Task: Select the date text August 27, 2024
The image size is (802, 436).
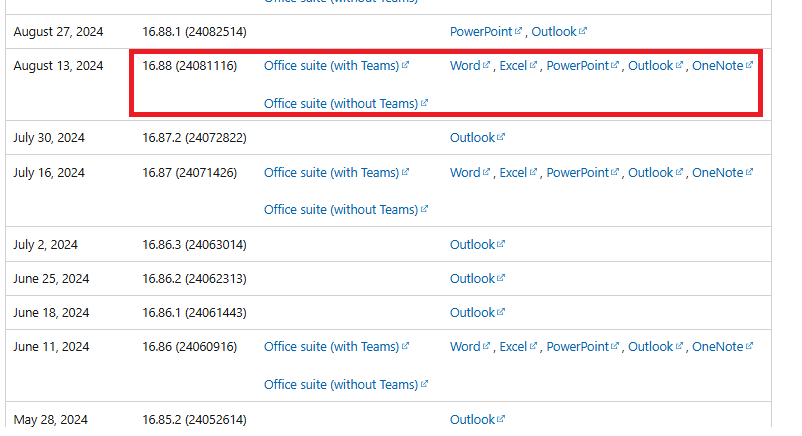Action: 58,32
